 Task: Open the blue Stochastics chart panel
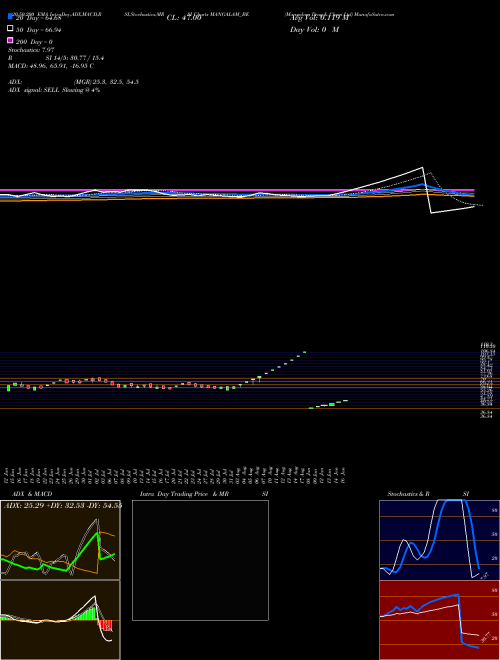tap(439, 540)
